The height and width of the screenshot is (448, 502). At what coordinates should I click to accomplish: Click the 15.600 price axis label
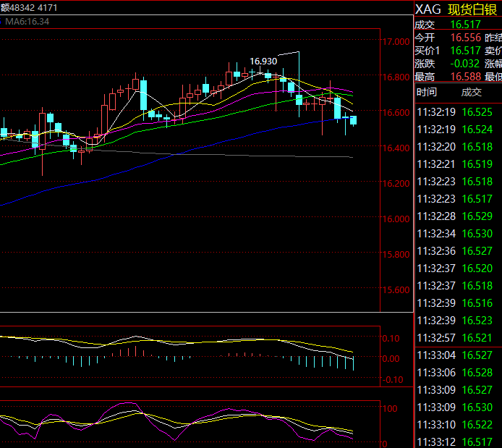396,290
